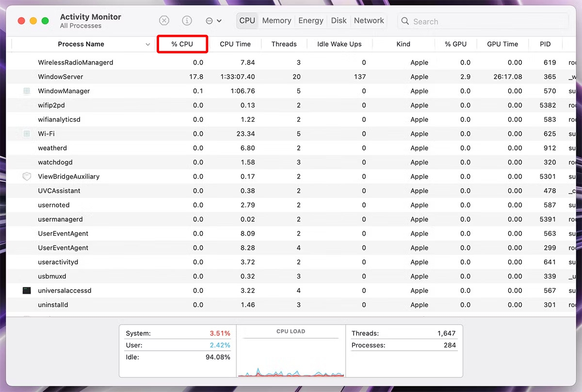Open the Disk tab
This screenshot has height=392, width=582.
point(339,21)
